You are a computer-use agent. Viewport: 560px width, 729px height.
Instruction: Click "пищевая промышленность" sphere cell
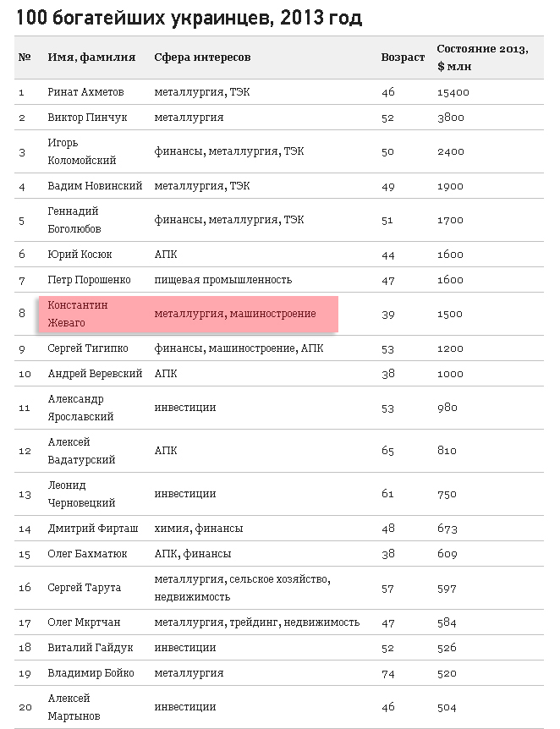[222, 280]
